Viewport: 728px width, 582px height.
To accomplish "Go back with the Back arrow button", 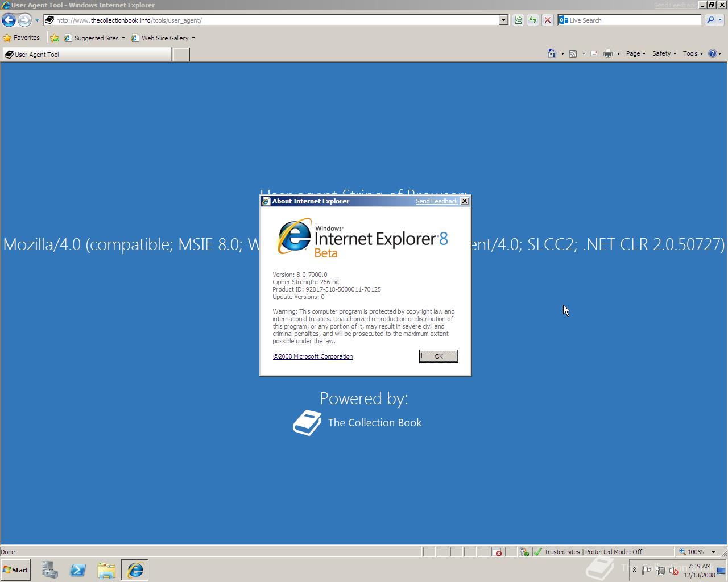I will 9,20.
